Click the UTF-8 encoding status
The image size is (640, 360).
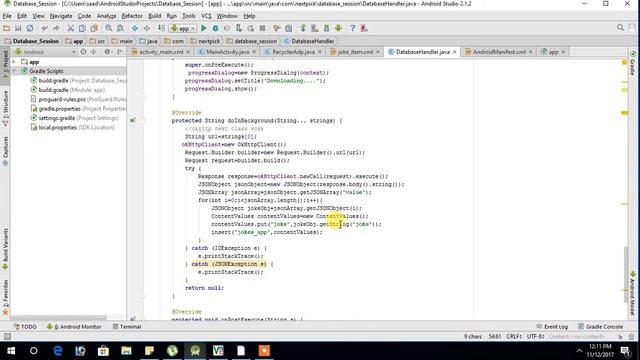click(x=535, y=337)
